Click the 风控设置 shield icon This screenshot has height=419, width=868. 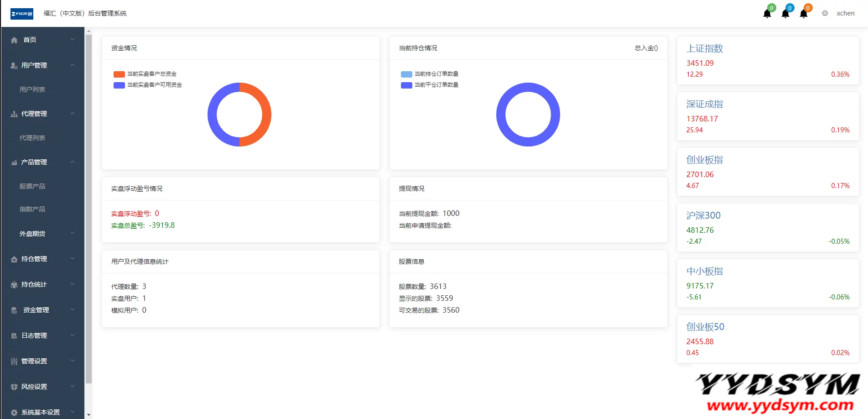click(x=14, y=387)
